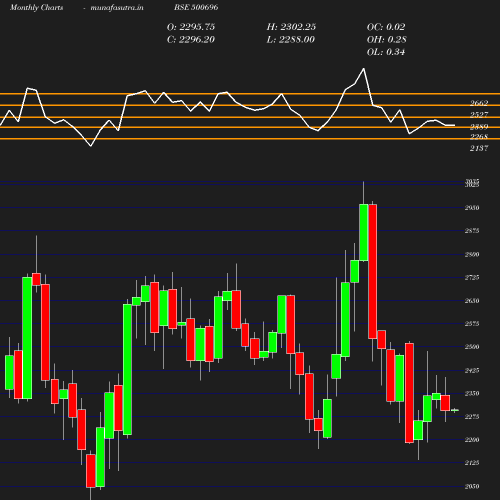Click the "2950" price axis label
Image resolution: width=500 pixels, height=500 pixels.
click(472, 208)
